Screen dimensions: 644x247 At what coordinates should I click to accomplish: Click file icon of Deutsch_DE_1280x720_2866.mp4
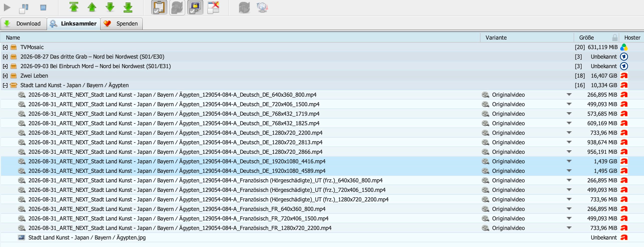(x=22, y=152)
